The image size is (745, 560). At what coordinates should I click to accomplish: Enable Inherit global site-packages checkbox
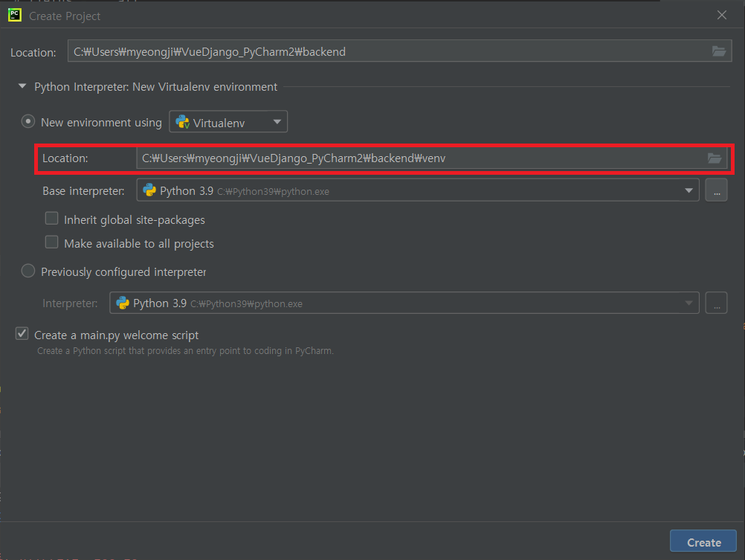[x=51, y=219]
